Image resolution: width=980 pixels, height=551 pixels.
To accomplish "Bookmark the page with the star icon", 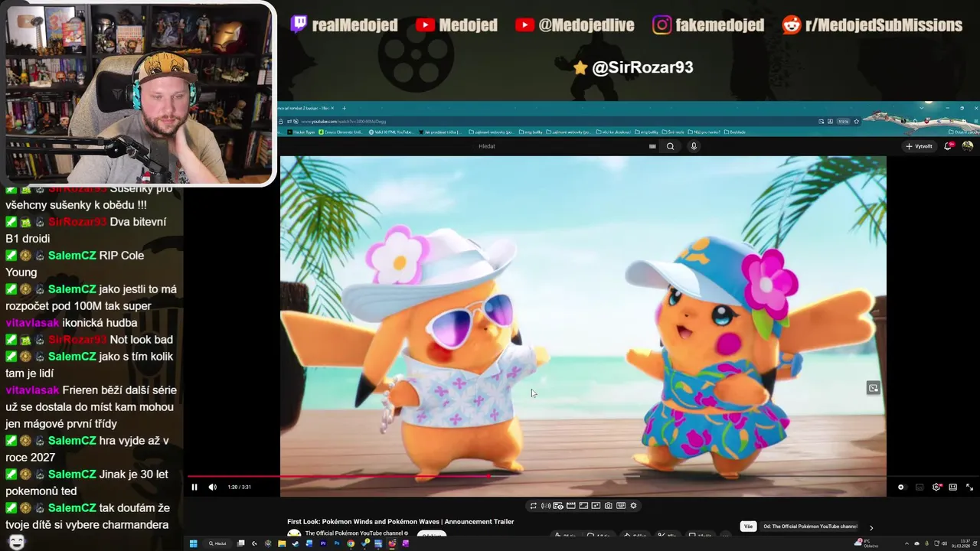I will pyautogui.click(x=857, y=121).
